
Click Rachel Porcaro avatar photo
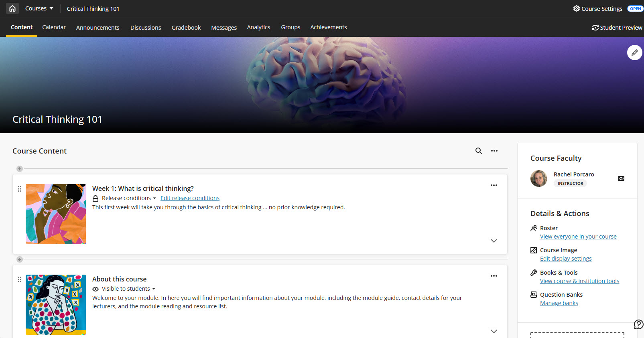[539, 178]
